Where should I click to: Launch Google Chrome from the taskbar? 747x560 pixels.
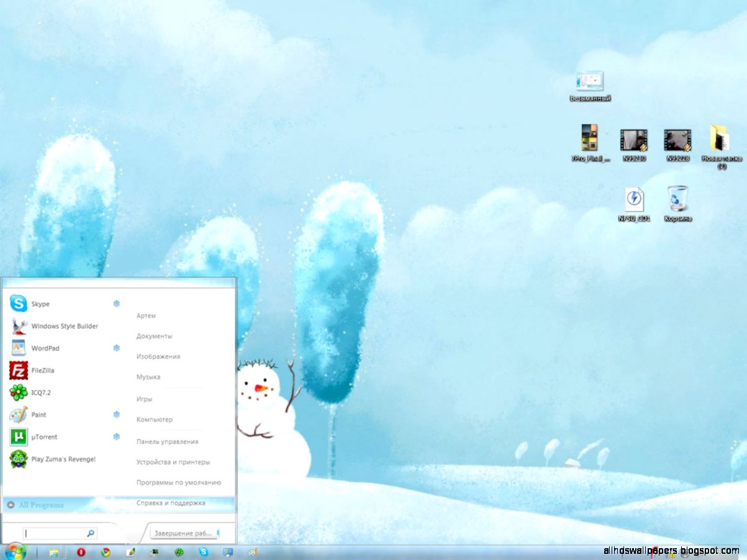pyautogui.click(x=106, y=552)
